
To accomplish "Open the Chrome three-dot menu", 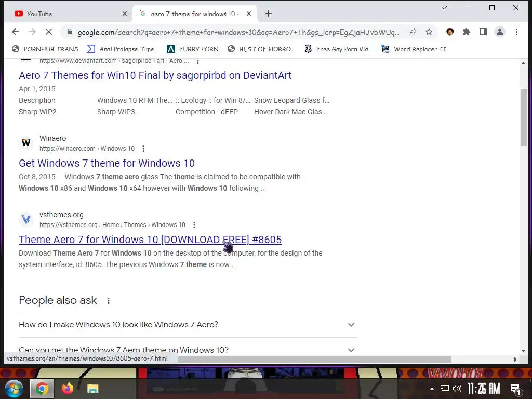I will (516, 32).
